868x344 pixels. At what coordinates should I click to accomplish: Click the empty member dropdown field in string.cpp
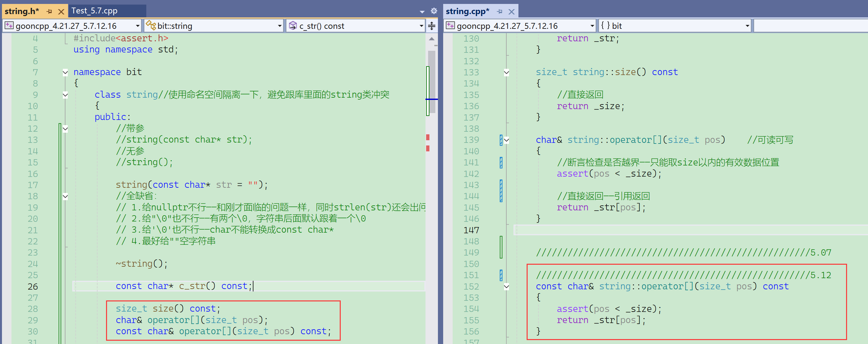[810, 26]
